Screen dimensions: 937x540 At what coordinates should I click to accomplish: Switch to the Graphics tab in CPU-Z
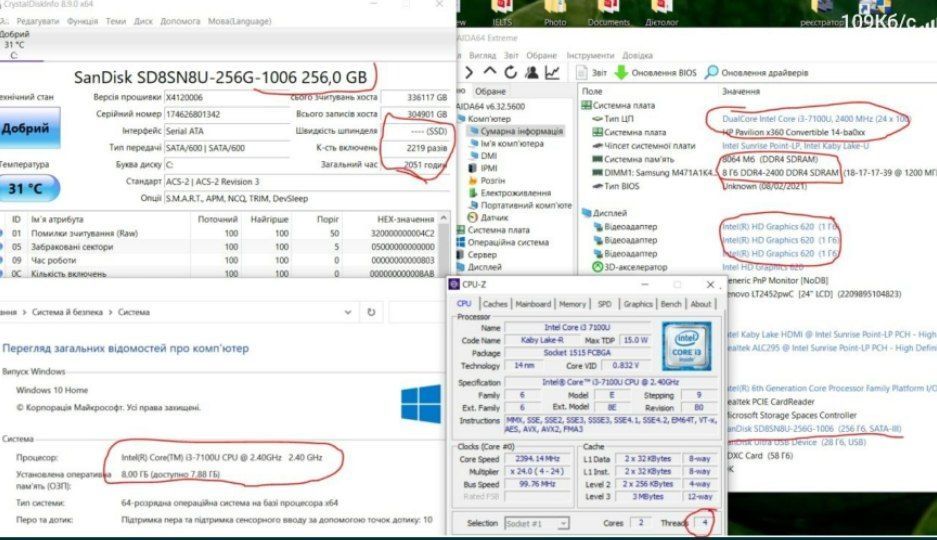point(638,304)
